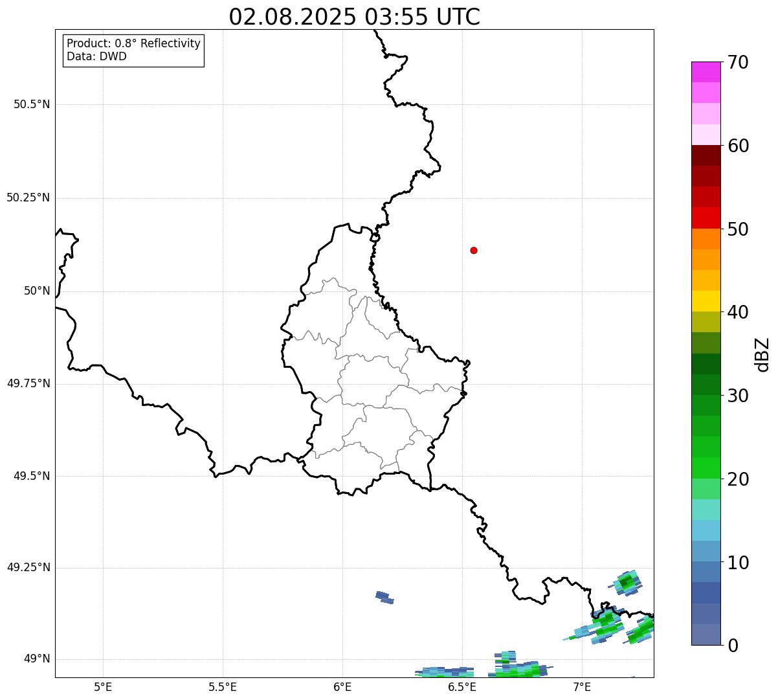The image size is (778, 700).
Task: Click the Data: DWD text line
Action: pos(96,56)
